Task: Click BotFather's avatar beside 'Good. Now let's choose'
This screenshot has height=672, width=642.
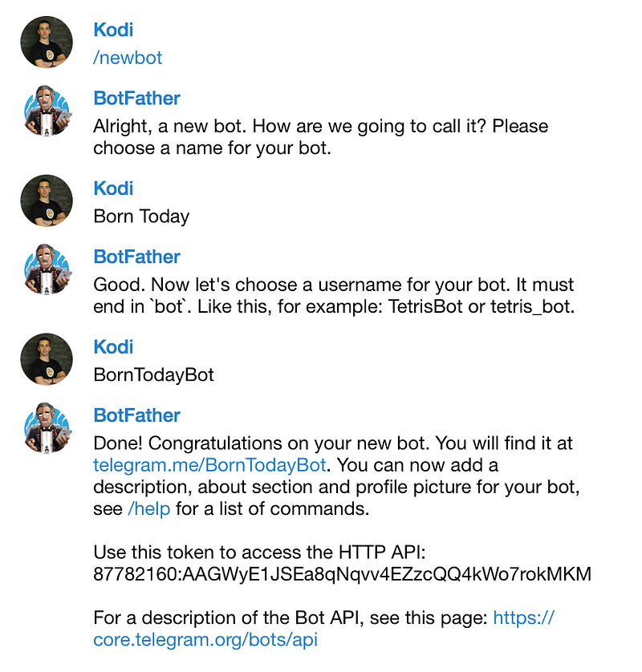Action: pyautogui.click(x=47, y=269)
